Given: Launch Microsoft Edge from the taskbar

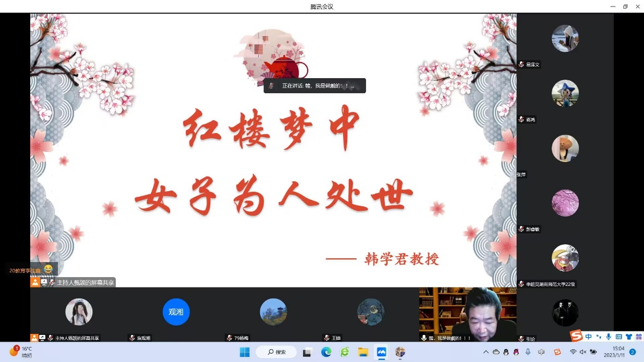Looking at the screenshot, I should tap(326, 352).
